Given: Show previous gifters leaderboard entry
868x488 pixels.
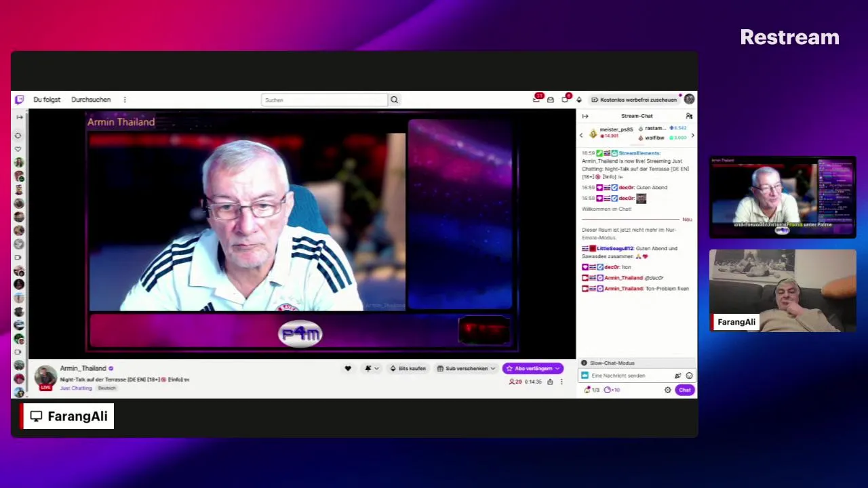Looking at the screenshot, I should (x=581, y=136).
